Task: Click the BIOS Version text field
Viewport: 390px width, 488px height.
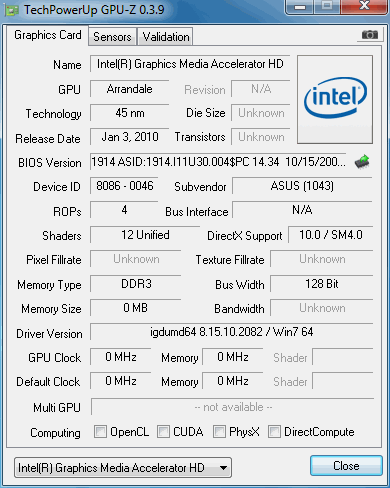Action: tap(219, 162)
